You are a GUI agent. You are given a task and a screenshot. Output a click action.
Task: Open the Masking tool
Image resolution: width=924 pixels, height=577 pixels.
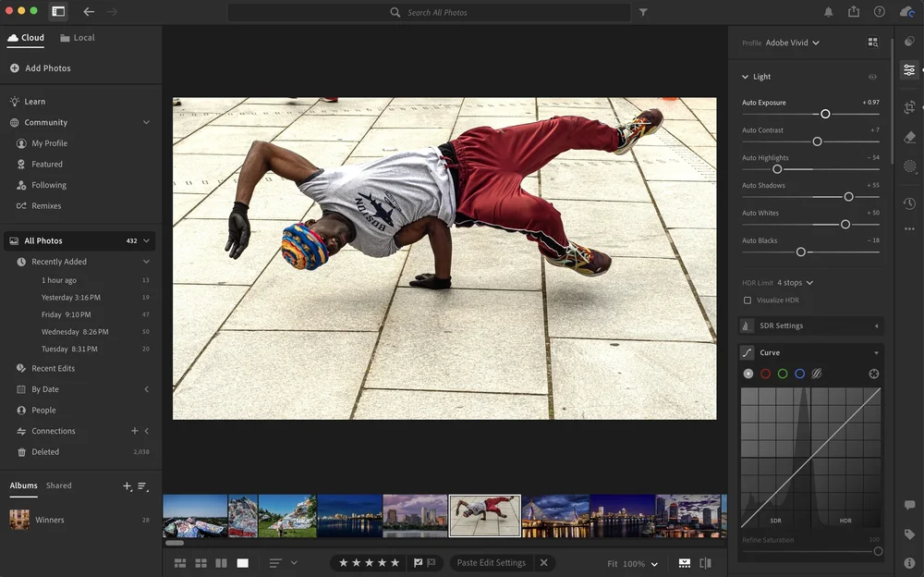tap(909, 166)
